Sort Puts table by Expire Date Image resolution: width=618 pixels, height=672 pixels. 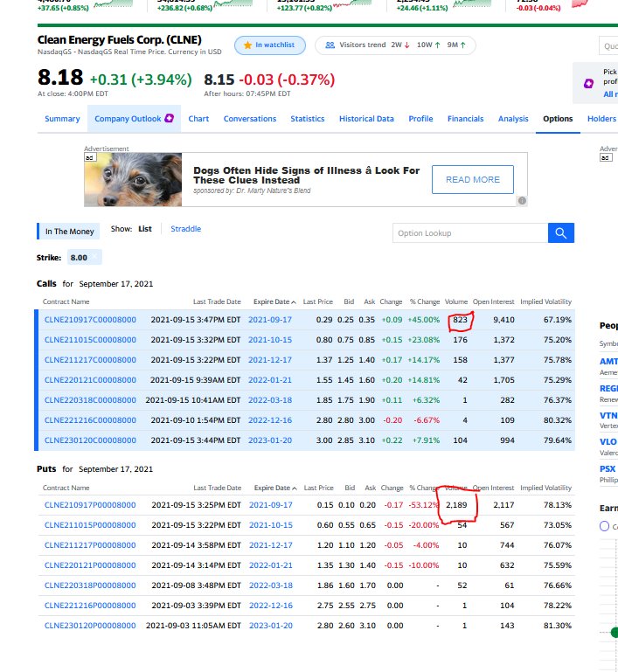[275, 488]
